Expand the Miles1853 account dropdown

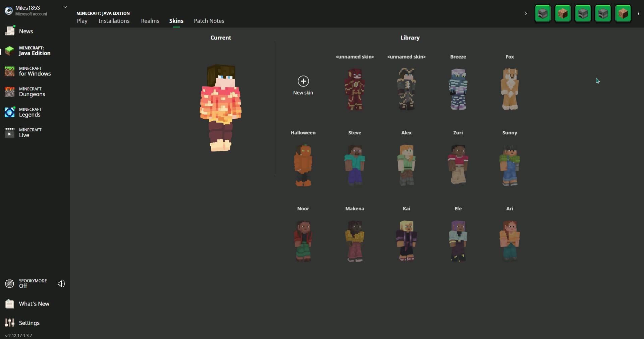65,7
